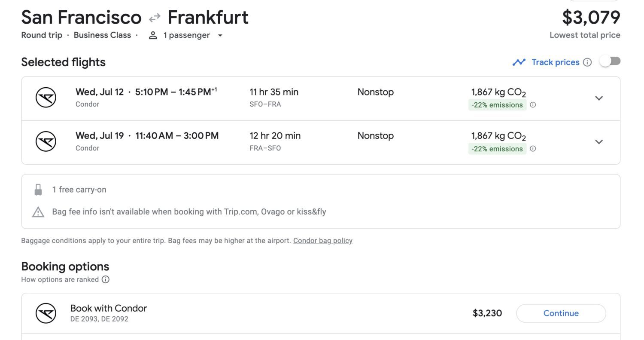Enable the Track prices toggle
The width and height of the screenshot is (644, 340).
(610, 61)
